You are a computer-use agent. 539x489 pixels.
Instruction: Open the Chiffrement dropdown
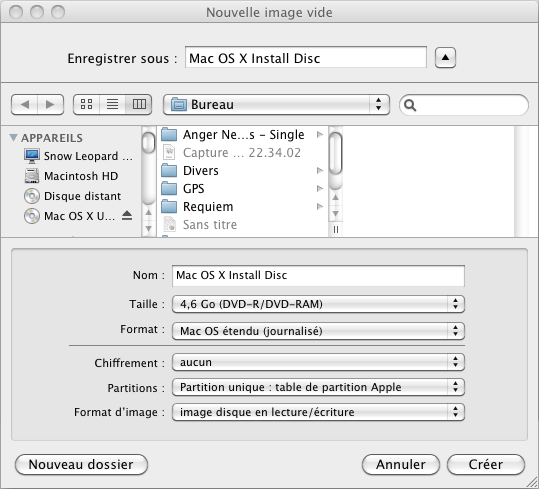click(x=318, y=362)
